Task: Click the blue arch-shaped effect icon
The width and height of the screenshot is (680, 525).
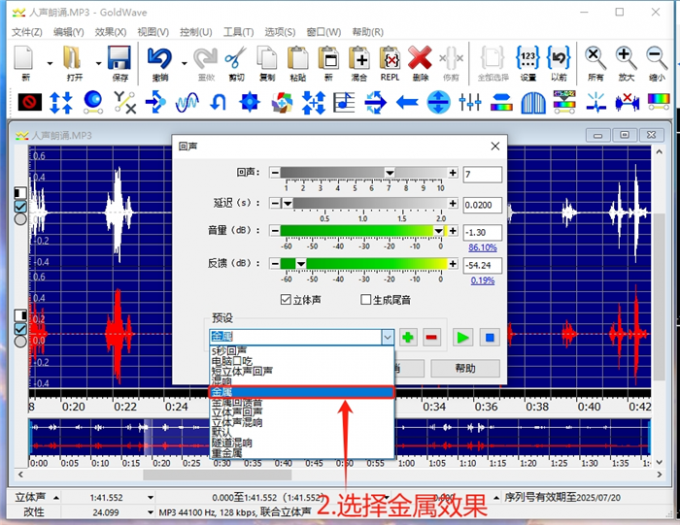Action: pyautogui.click(x=533, y=103)
